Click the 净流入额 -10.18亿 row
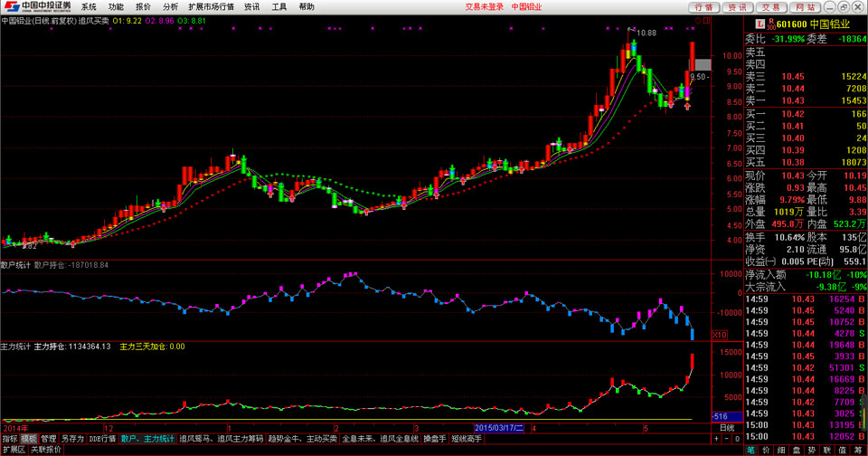The image size is (868, 456). coord(806,275)
